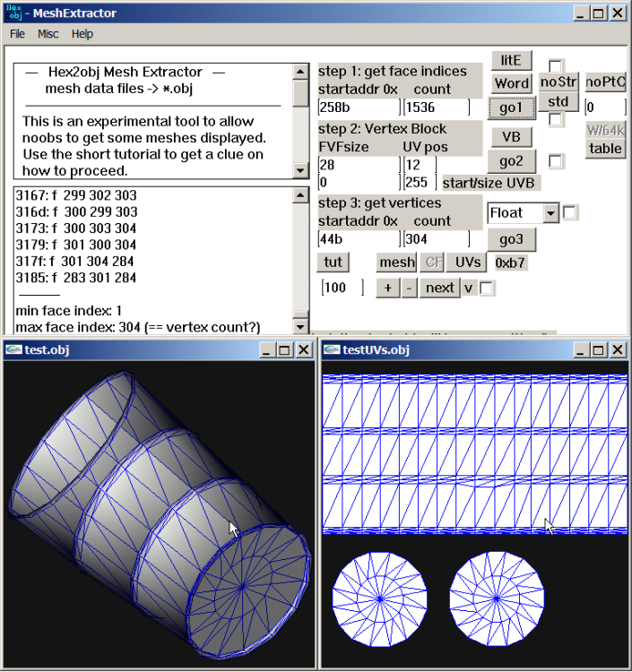
Task: Click the table button
Action: click(x=605, y=149)
